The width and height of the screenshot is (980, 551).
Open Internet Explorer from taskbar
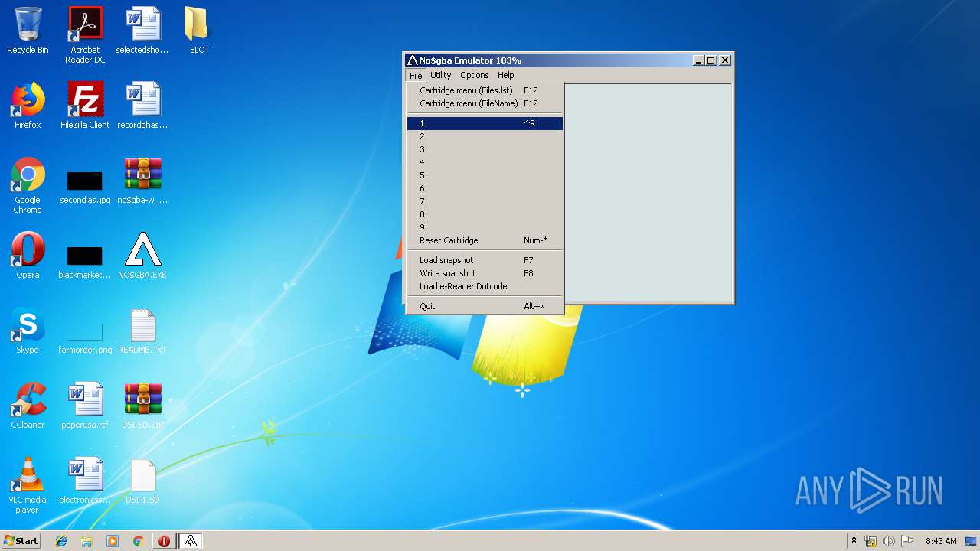(x=61, y=541)
